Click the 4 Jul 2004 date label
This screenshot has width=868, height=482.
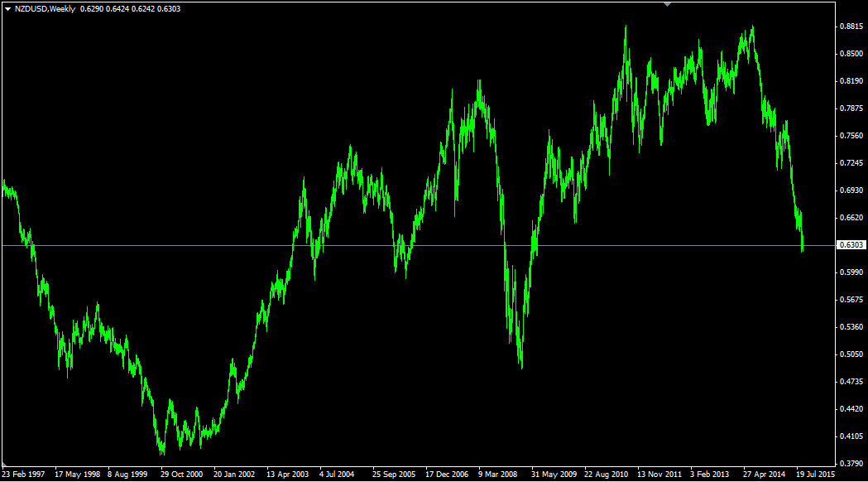tap(337, 475)
